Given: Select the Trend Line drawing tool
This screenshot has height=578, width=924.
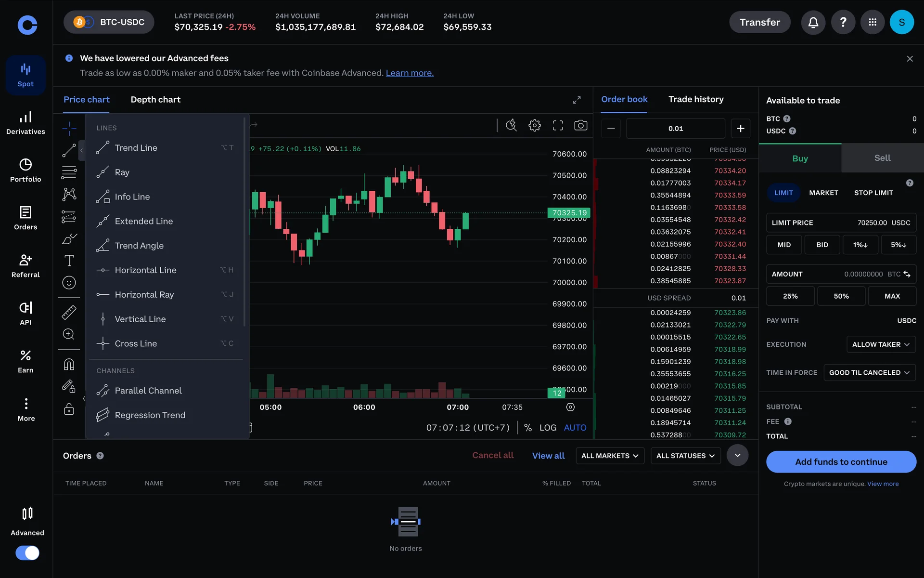Looking at the screenshot, I should click(136, 148).
